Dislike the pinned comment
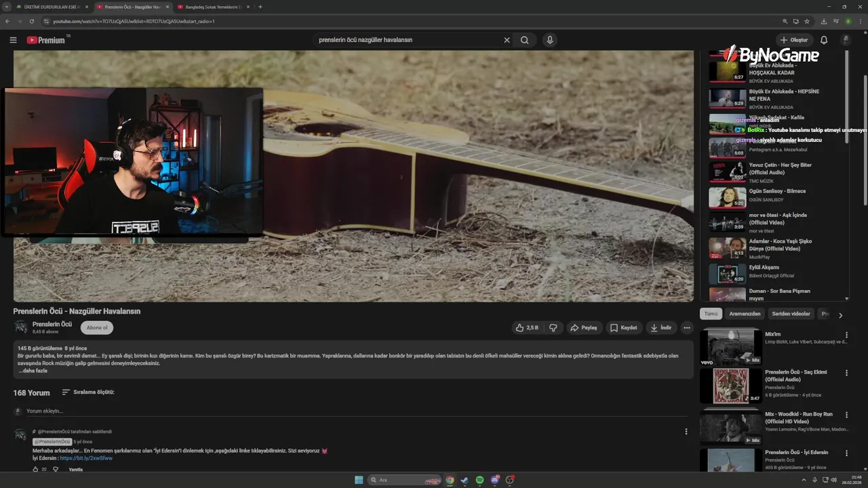 (56, 469)
